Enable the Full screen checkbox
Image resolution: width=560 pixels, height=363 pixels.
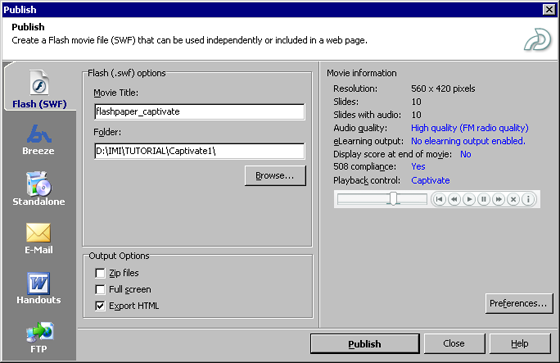(x=100, y=289)
